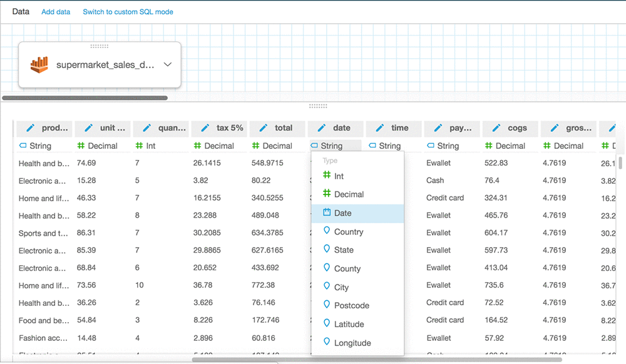
Task: Click the horizontal scrollbar under dataset canvas
Action: [x=85, y=98]
